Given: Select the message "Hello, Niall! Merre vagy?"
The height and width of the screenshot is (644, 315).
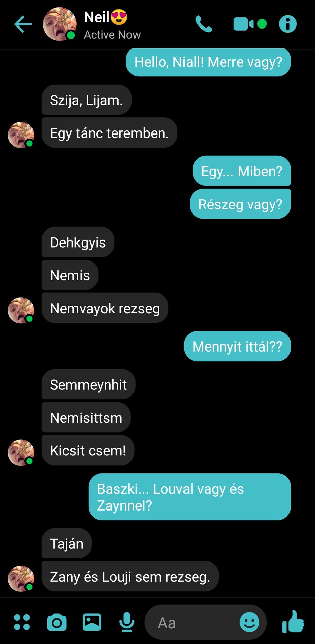Looking at the screenshot, I should click(x=208, y=62).
